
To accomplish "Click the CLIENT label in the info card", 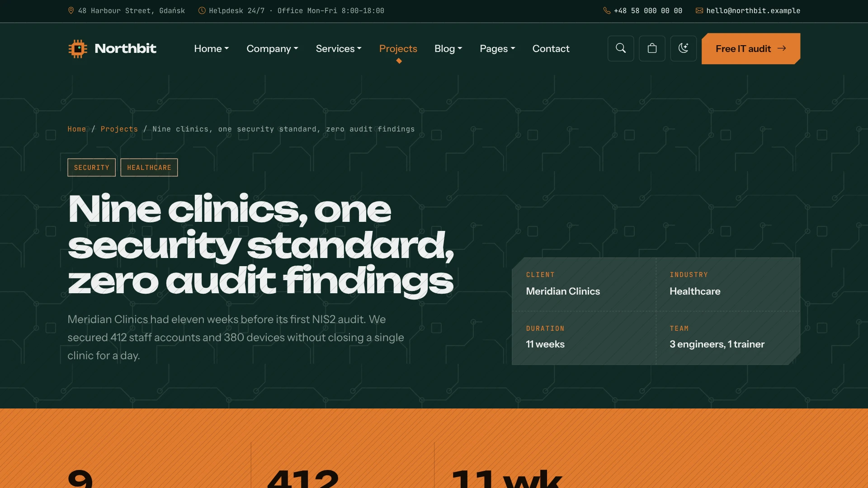I will (540, 275).
